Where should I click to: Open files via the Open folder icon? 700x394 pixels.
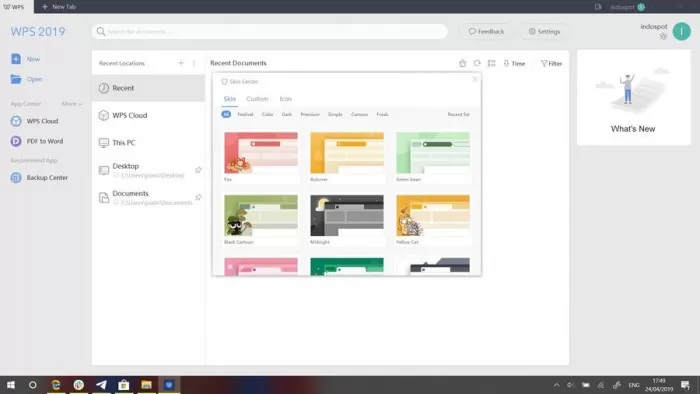point(16,79)
